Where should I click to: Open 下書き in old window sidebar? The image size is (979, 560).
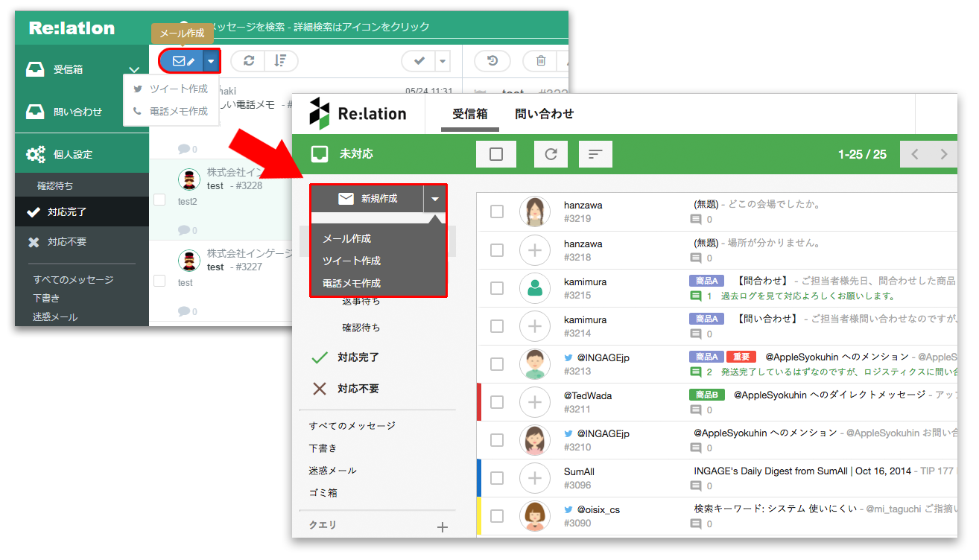tap(46, 298)
